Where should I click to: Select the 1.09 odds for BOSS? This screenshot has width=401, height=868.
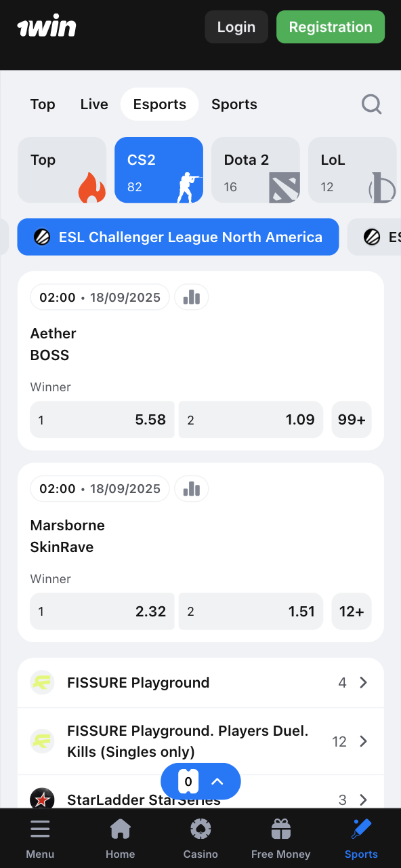pyautogui.click(x=251, y=420)
